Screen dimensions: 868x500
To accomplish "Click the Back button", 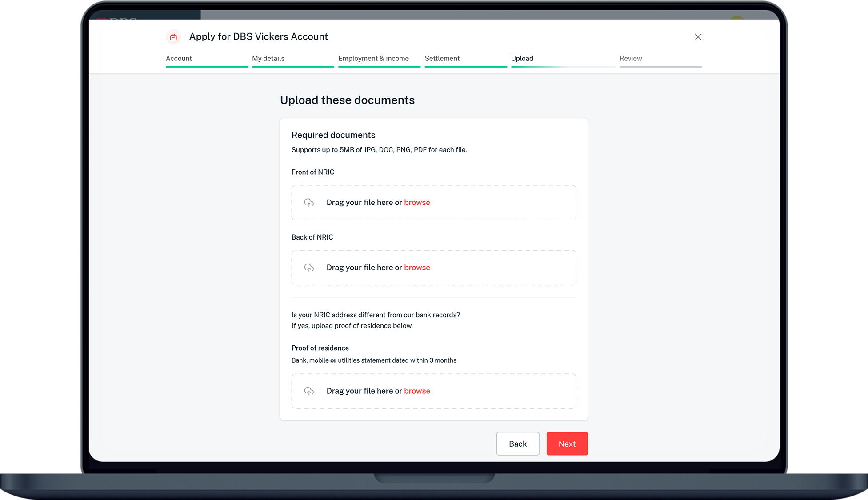I will coord(518,444).
